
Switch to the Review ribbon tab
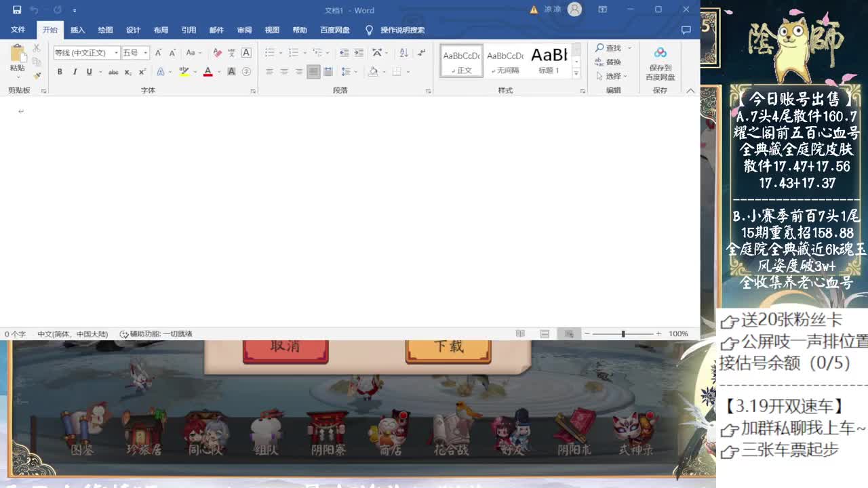244,30
